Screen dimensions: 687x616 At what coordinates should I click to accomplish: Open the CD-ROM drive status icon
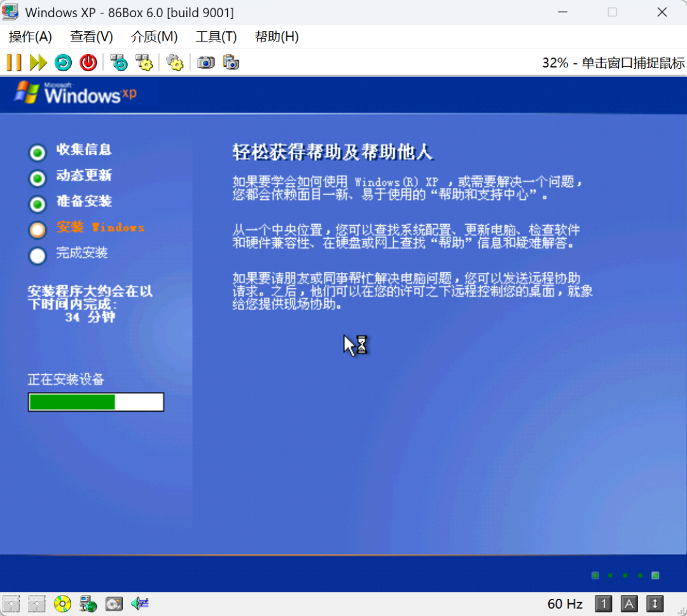coord(62,604)
